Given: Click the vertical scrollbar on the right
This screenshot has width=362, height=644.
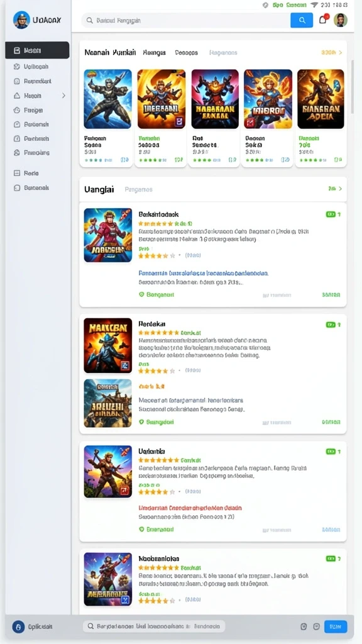Looking at the screenshot, I should coord(352,86).
